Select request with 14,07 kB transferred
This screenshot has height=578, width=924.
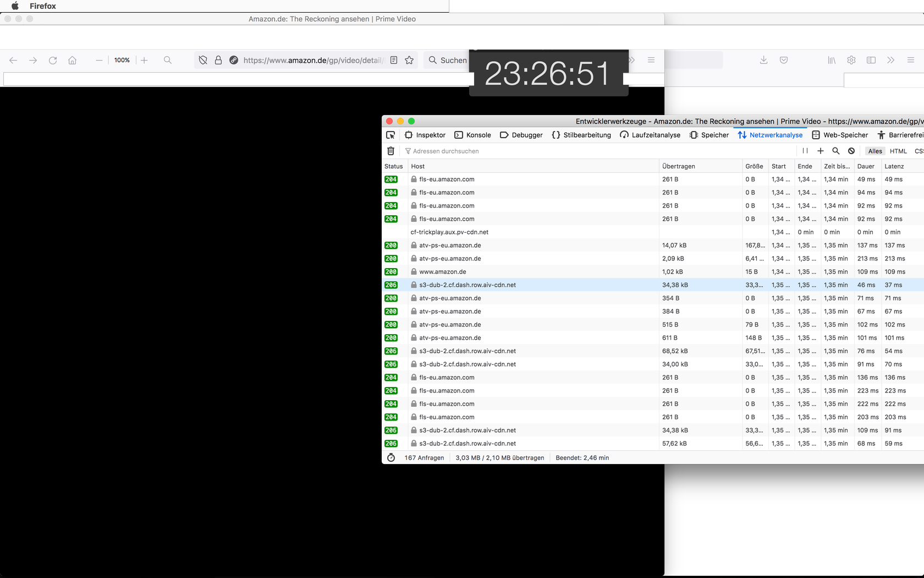(x=653, y=246)
